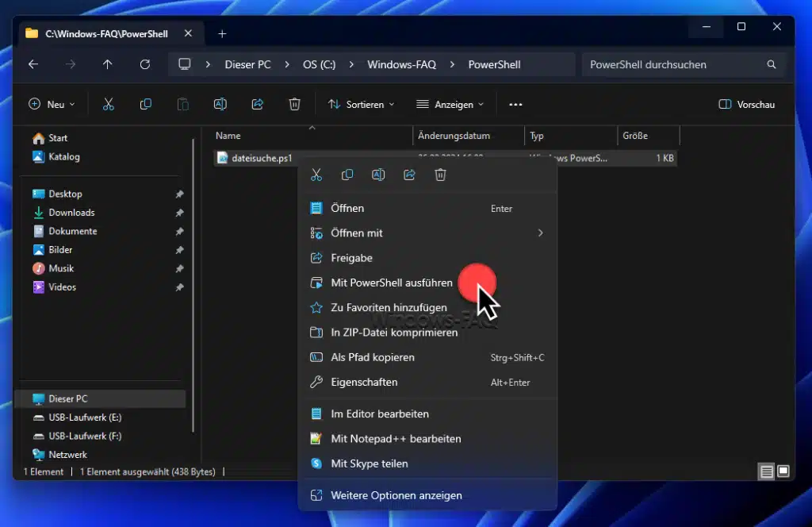812x527 pixels.
Task: Select Mit Notepad++ bearbeiten
Action: [x=427, y=439]
